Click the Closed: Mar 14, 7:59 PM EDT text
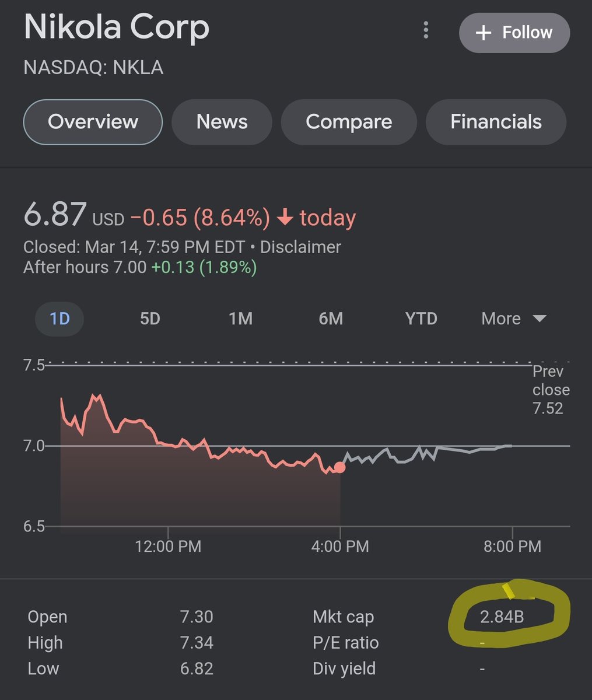This screenshot has width=592, height=700. 135,247
